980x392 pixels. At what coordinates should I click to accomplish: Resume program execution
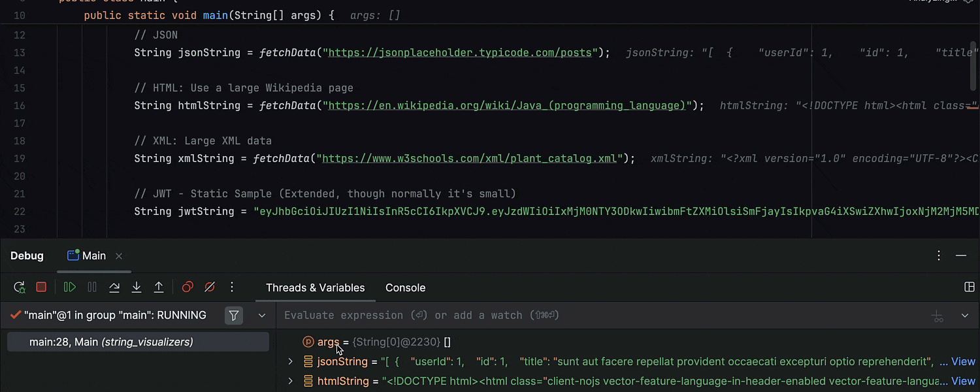pyautogui.click(x=70, y=287)
